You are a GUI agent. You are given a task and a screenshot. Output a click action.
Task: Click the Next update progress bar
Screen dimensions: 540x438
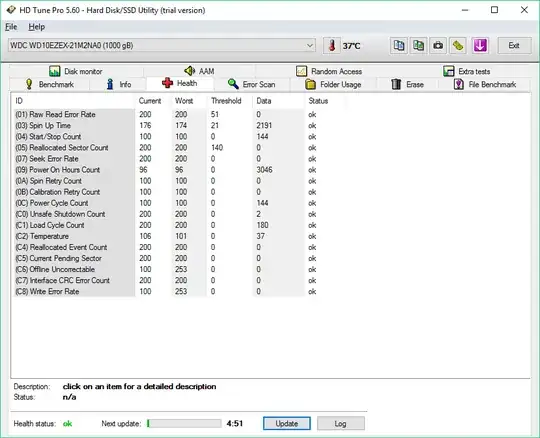coord(184,424)
